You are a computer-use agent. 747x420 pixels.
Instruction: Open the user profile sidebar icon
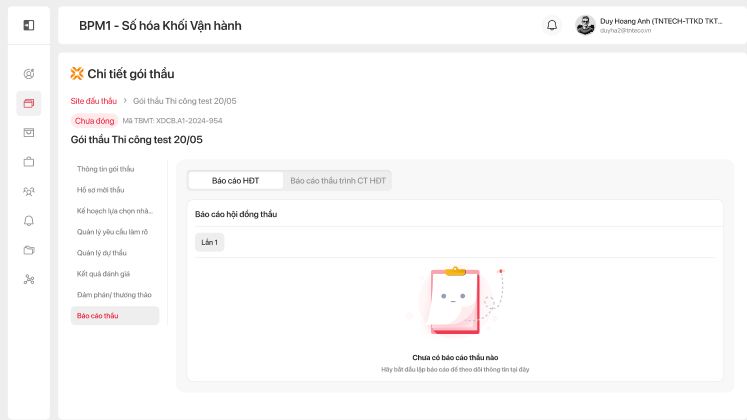[x=29, y=74]
